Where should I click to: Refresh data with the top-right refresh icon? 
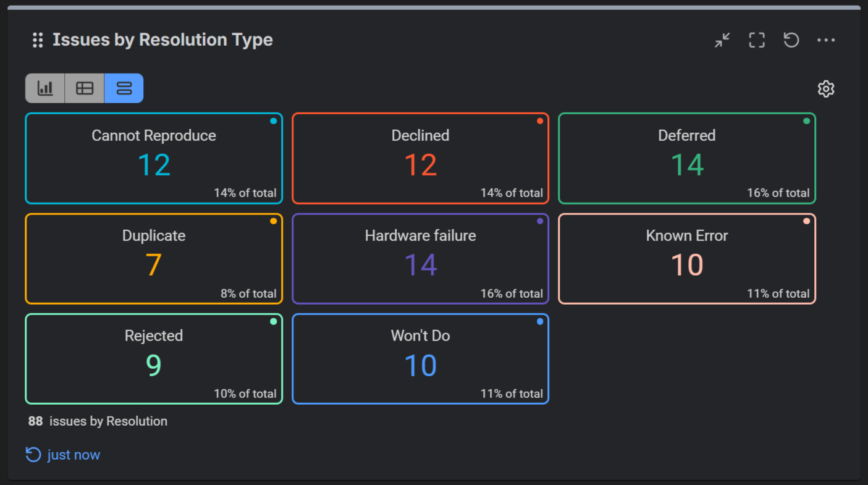pyautogui.click(x=791, y=40)
